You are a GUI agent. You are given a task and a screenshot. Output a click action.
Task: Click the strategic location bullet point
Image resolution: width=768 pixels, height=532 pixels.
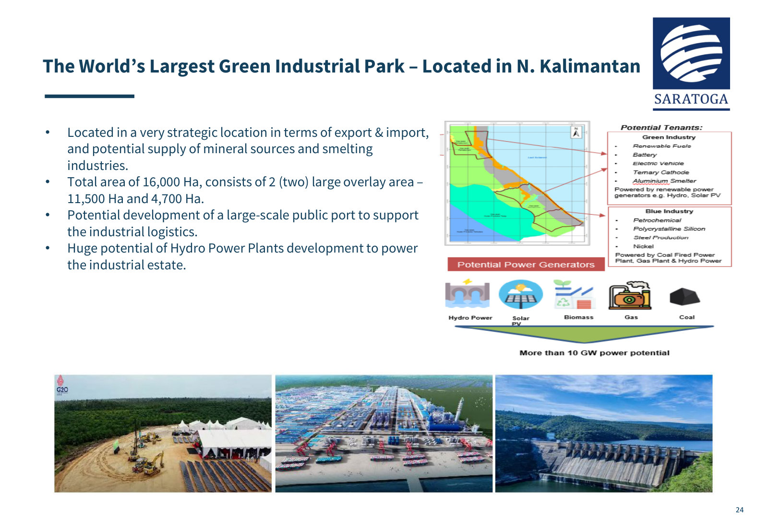pos(248,149)
